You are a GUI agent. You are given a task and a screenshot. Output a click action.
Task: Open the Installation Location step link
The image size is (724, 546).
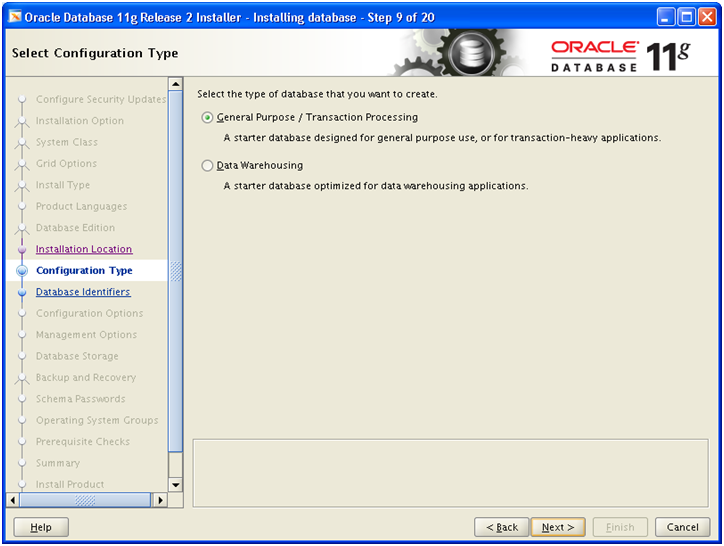84,249
